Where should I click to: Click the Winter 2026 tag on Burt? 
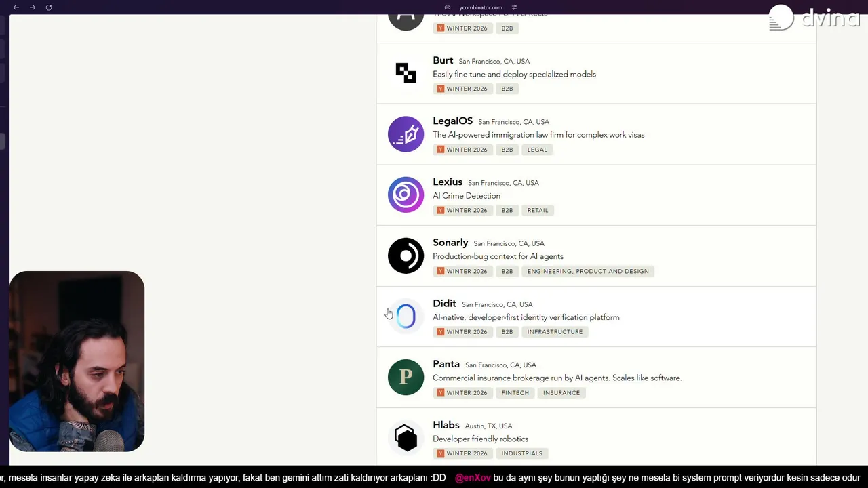[462, 89]
